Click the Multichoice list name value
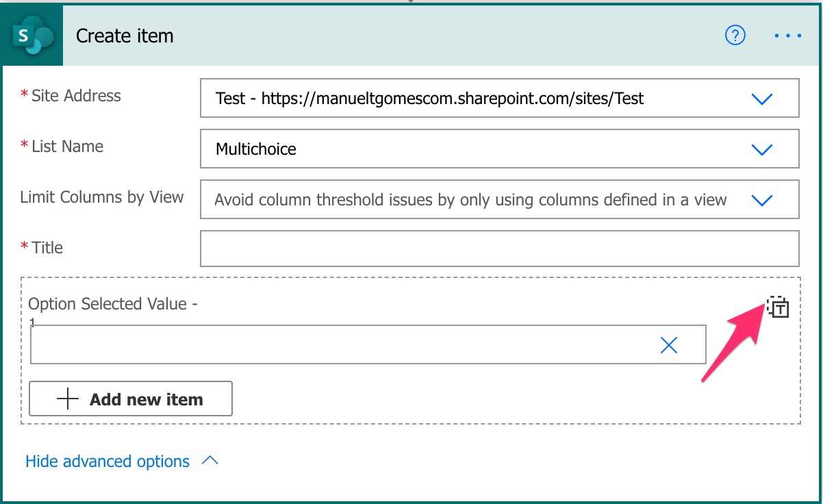This screenshot has width=823, height=504. click(x=256, y=149)
